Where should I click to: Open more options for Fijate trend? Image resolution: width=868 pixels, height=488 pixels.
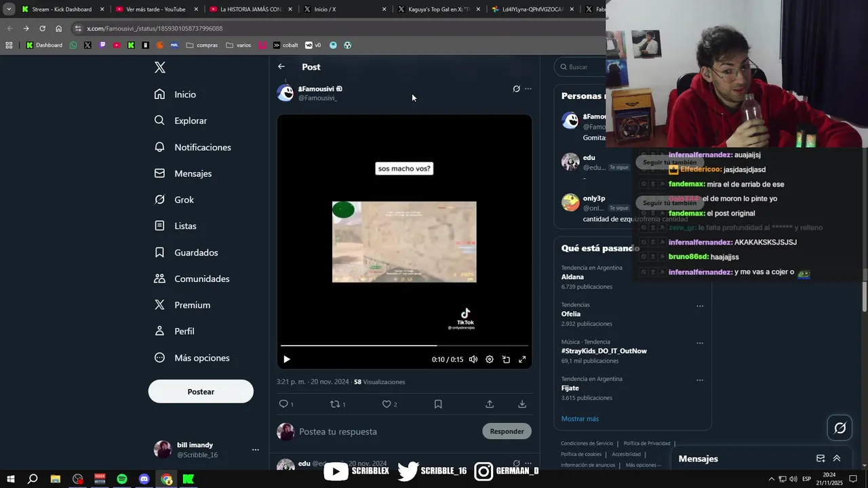pyautogui.click(x=700, y=380)
